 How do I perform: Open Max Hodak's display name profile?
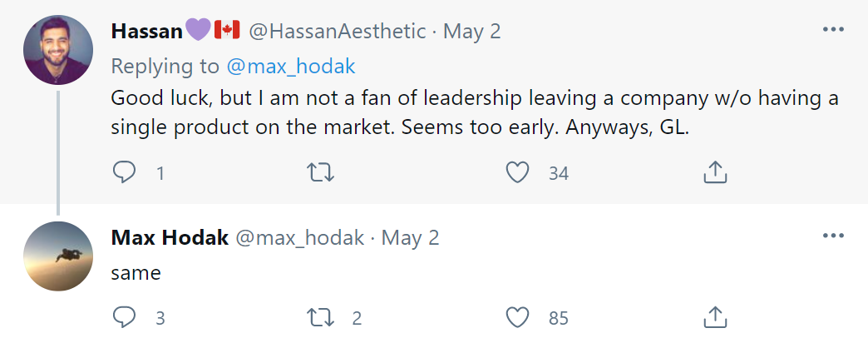[170, 238]
